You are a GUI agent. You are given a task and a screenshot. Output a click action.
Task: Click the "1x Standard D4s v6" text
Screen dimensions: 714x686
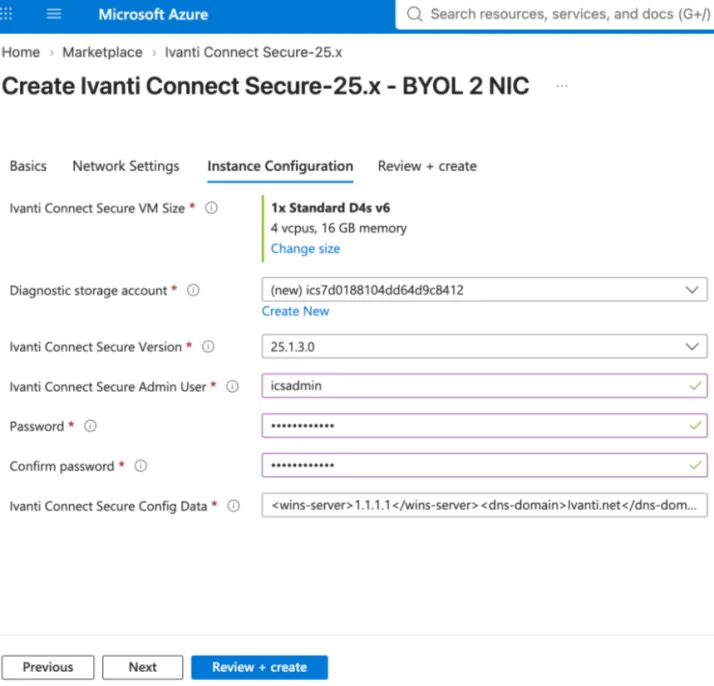331,208
